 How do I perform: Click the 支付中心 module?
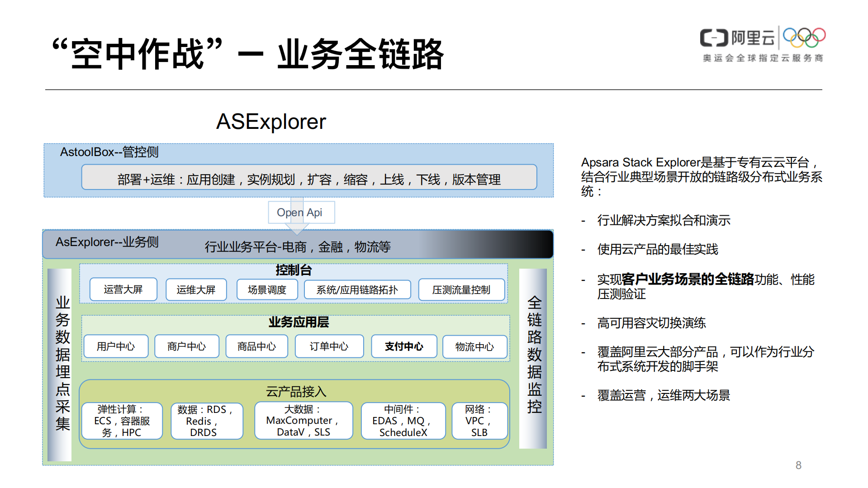403,346
